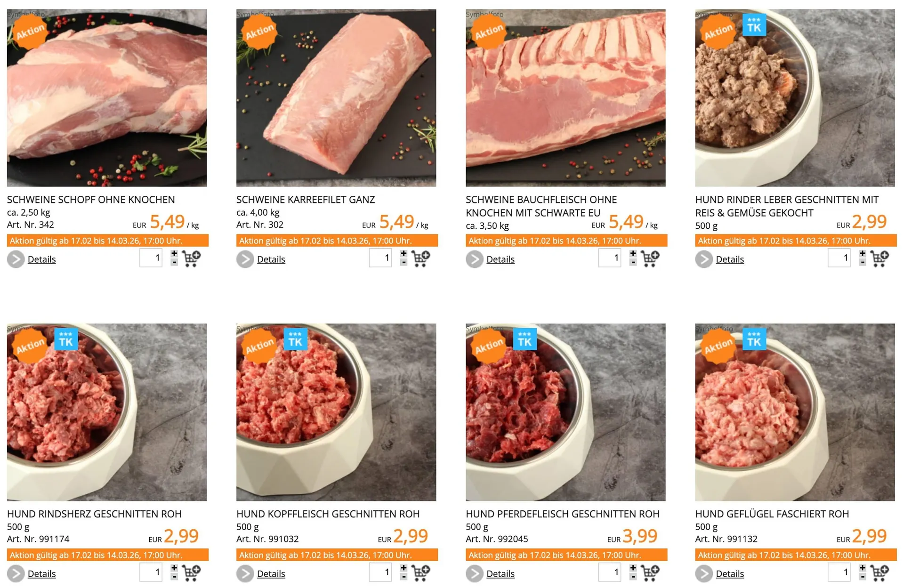Open Details link for Hund Rinder Leber
Screen dimensions: 904x588
[729, 259]
